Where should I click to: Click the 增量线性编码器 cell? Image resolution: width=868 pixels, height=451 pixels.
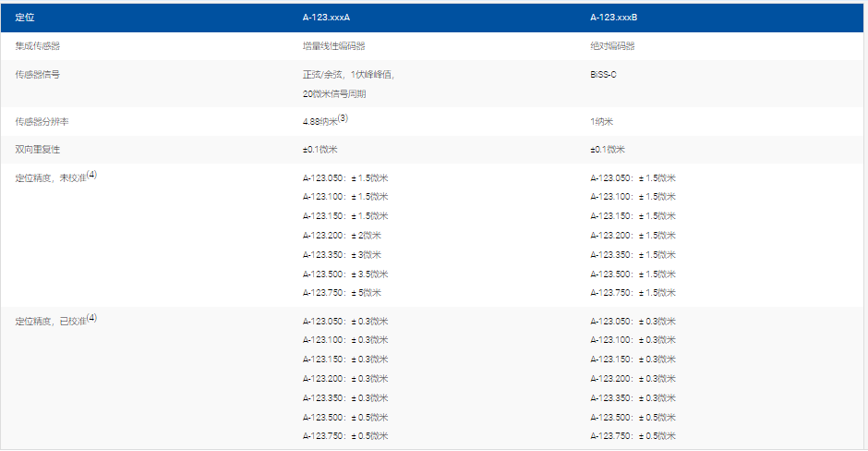[x=333, y=46]
